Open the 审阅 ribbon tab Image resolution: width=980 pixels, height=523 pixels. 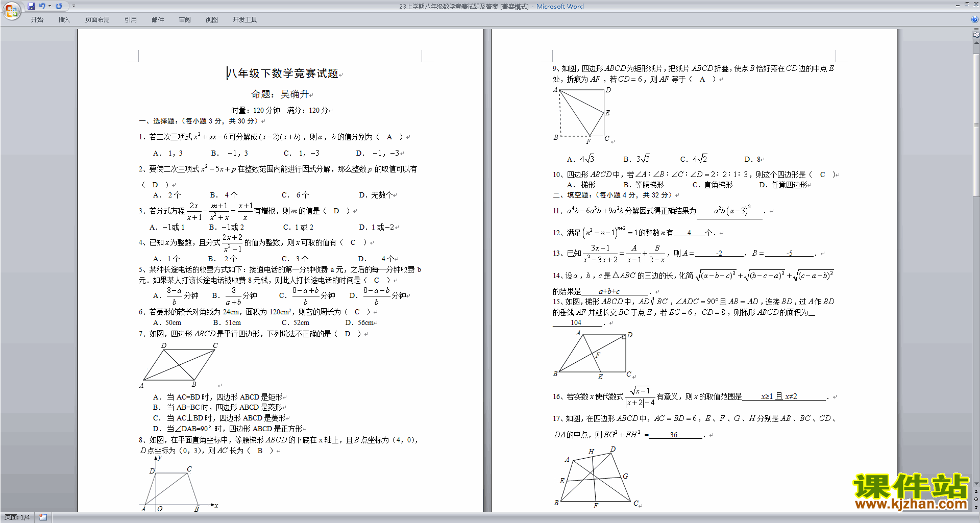coord(185,20)
